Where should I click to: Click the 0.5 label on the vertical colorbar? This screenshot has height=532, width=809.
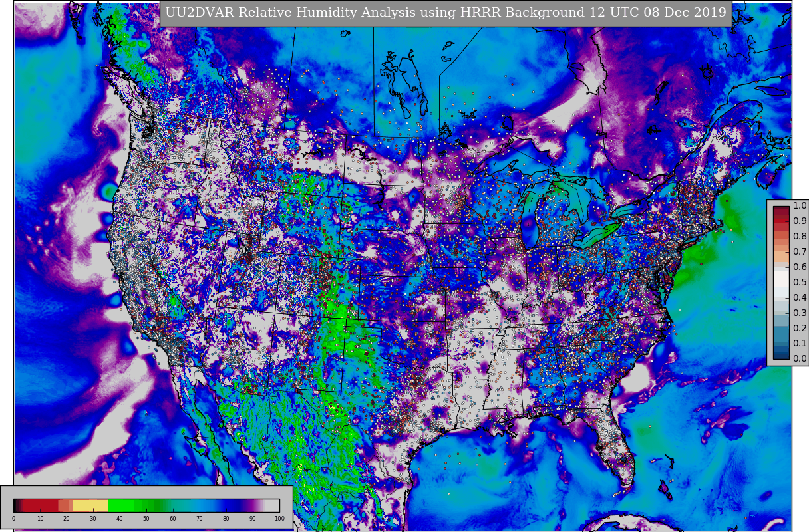click(x=800, y=283)
